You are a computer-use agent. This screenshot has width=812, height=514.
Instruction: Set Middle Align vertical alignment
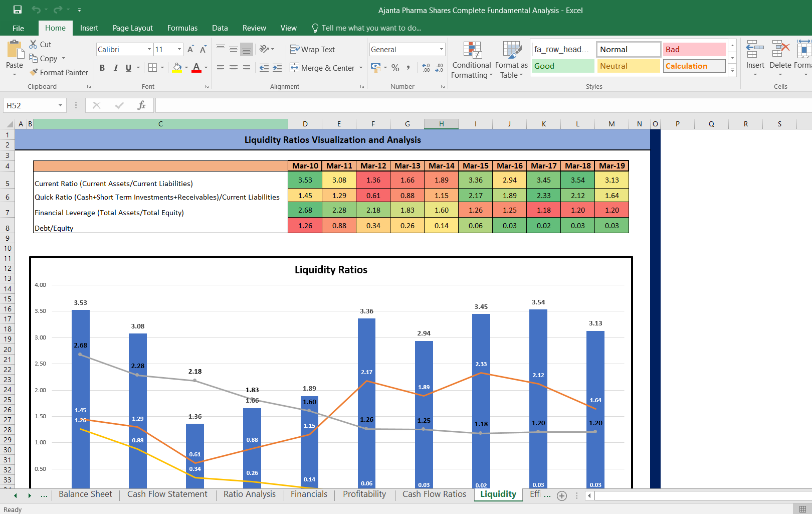click(x=234, y=49)
